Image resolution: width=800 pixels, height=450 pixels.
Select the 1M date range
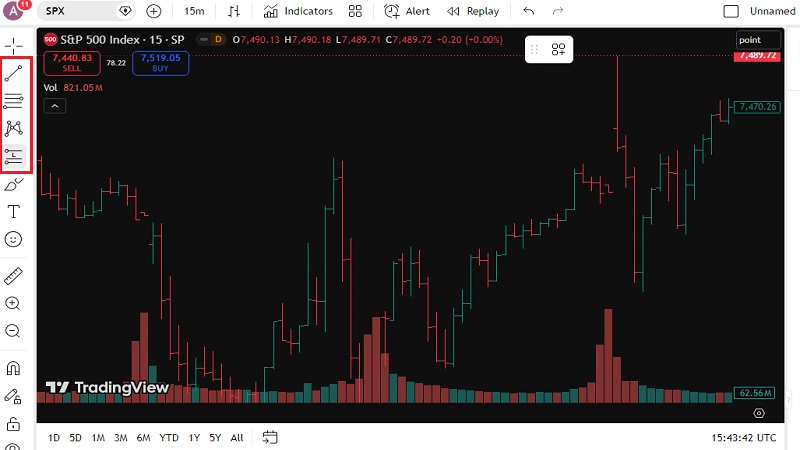(98, 438)
